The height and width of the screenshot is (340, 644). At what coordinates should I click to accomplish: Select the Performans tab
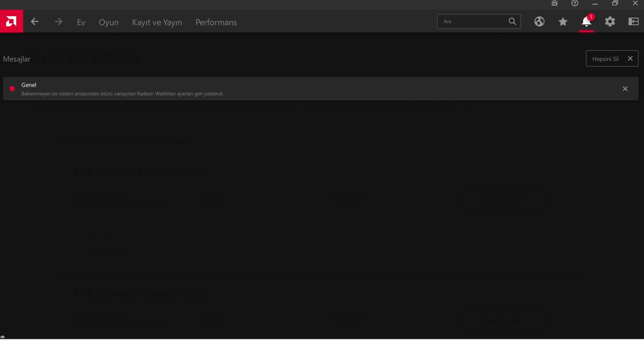(x=217, y=23)
